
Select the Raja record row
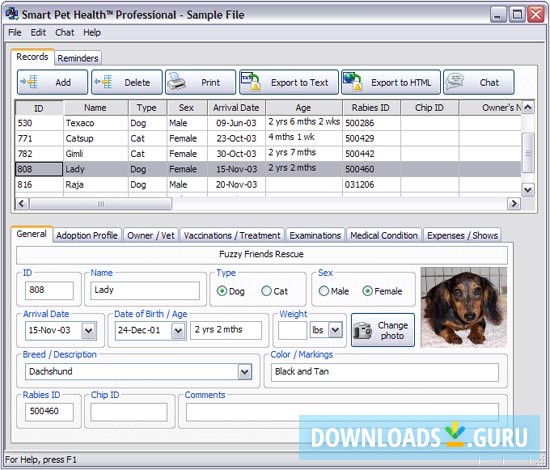(268, 185)
